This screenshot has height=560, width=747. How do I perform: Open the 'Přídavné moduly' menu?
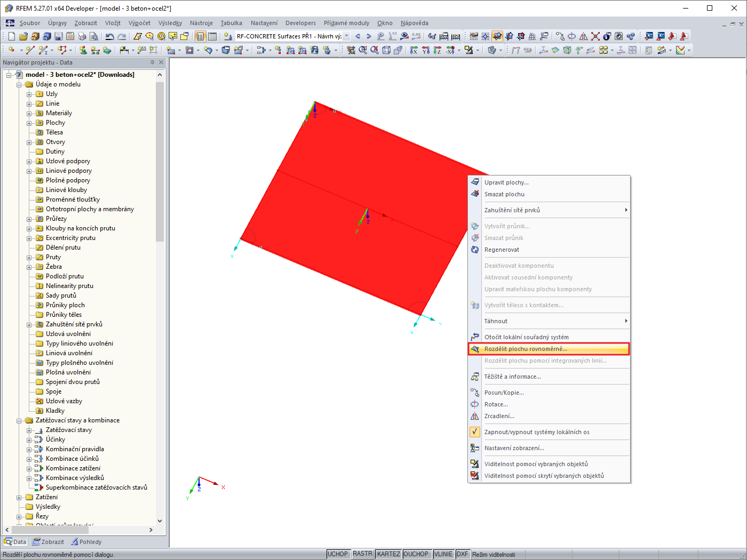(x=346, y=23)
